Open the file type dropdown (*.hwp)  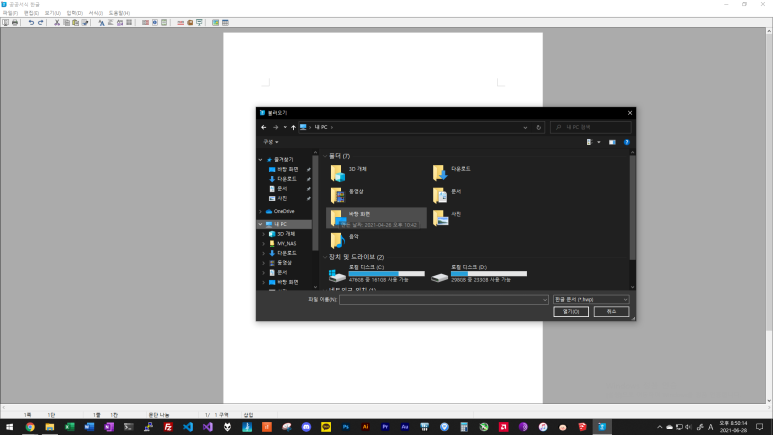click(x=591, y=299)
